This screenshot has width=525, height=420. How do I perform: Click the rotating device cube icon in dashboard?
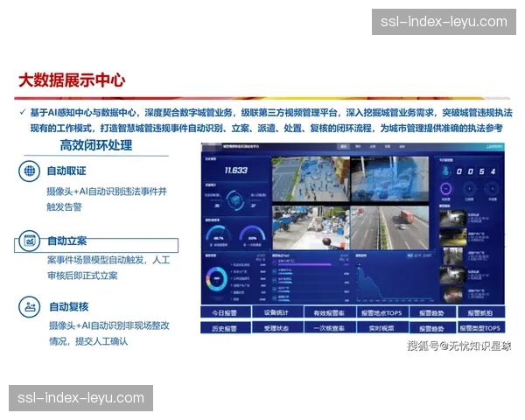(235, 200)
